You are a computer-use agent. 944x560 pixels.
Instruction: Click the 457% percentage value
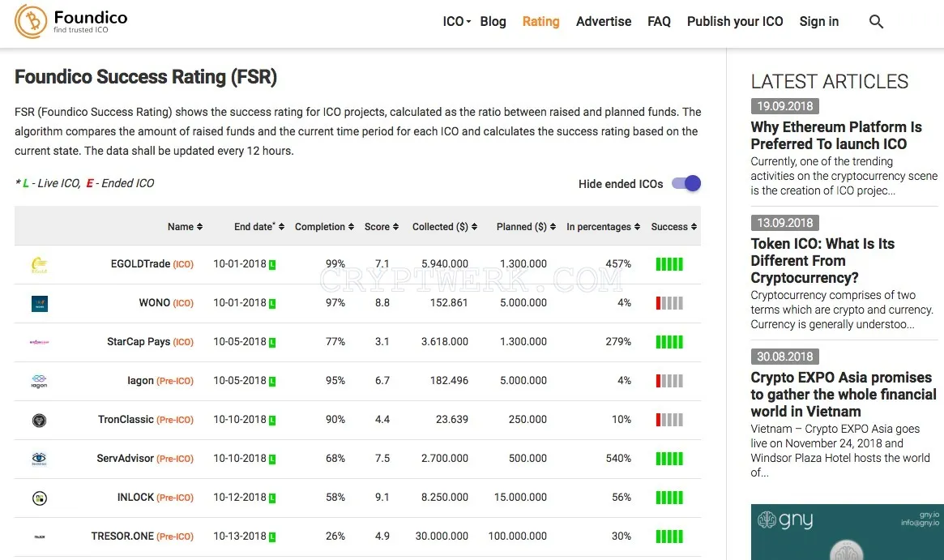tap(618, 263)
